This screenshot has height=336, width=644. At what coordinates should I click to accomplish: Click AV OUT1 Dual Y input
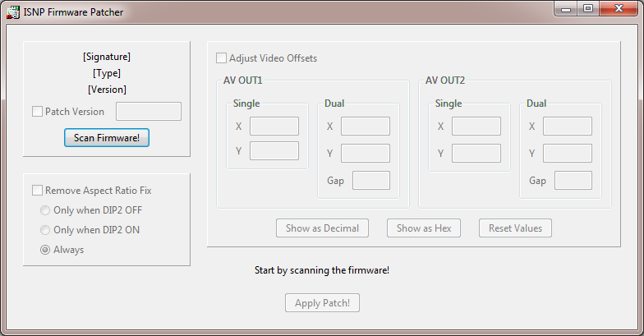[365, 153]
